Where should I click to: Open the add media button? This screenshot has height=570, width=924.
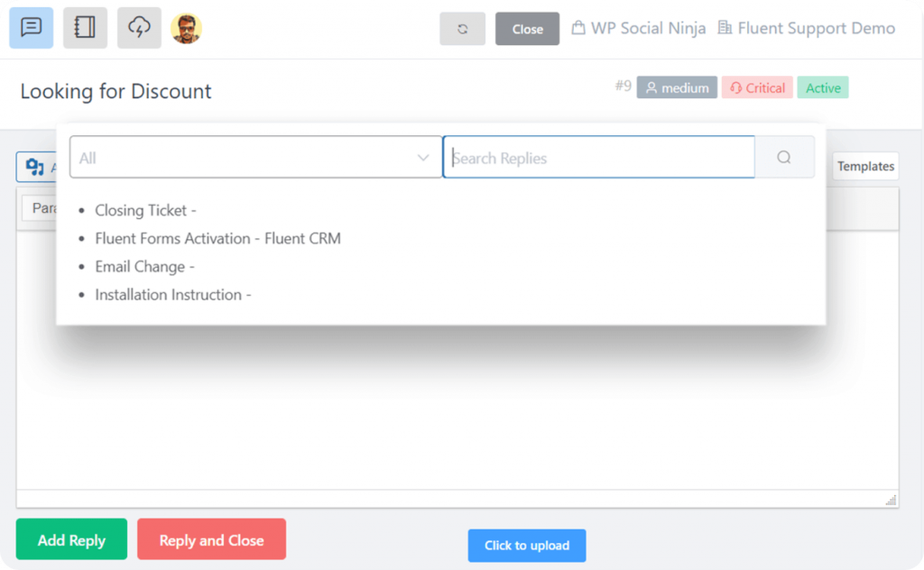click(36, 167)
